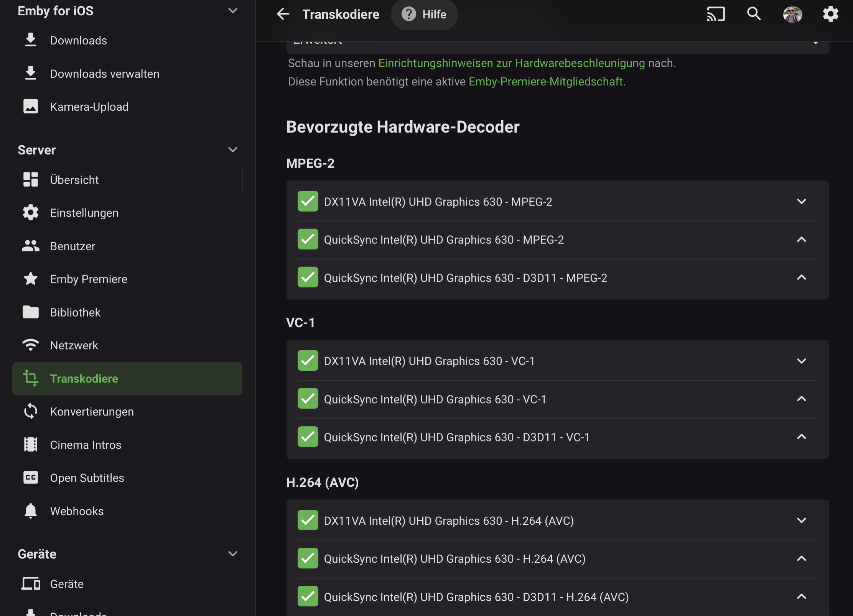Uncheck DX11VA UHD Graphics 630 MPEG-2
Image resolution: width=853 pixels, height=616 pixels.
point(308,201)
